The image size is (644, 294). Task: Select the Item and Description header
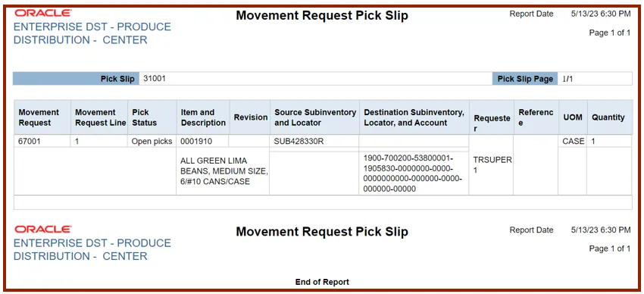pos(203,117)
